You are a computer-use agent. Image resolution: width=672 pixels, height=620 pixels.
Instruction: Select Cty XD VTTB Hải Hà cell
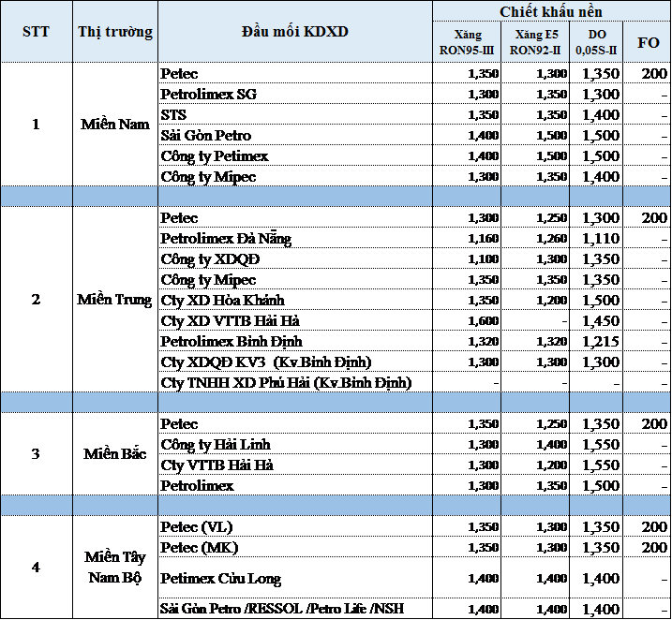pos(295,320)
